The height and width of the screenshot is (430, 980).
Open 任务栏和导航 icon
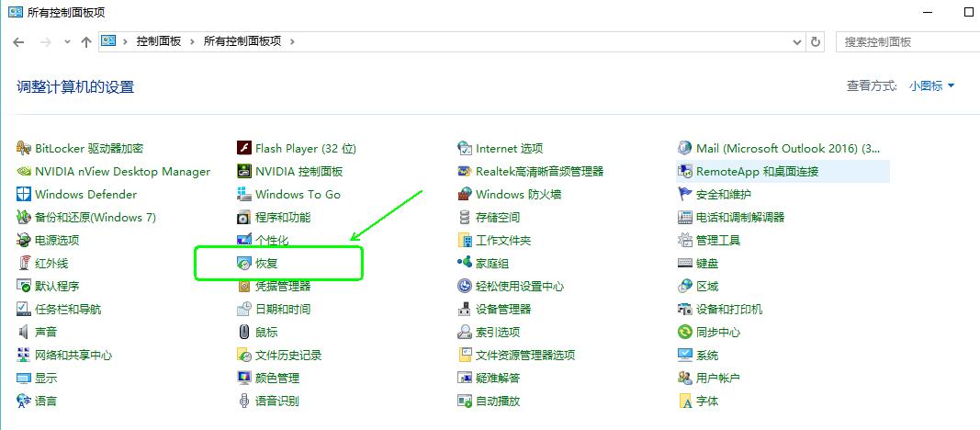click(24, 309)
